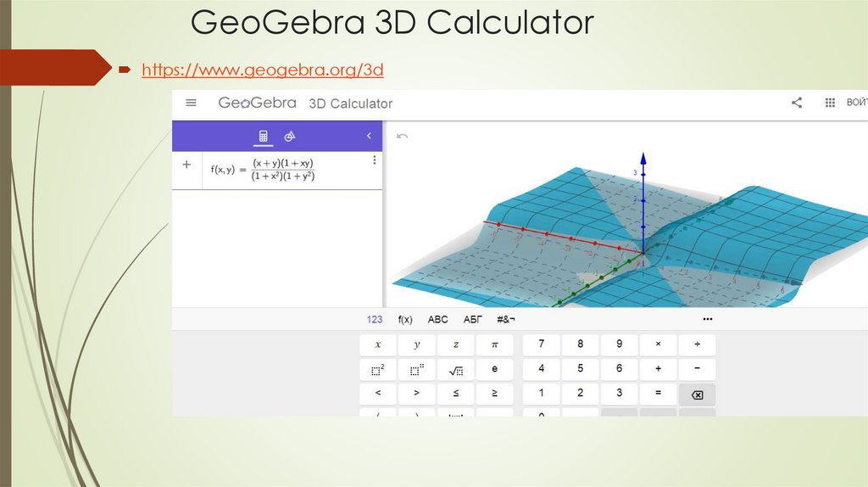Tap the number 1 key
Screen dimensions: 868x487
(x=542, y=394)
